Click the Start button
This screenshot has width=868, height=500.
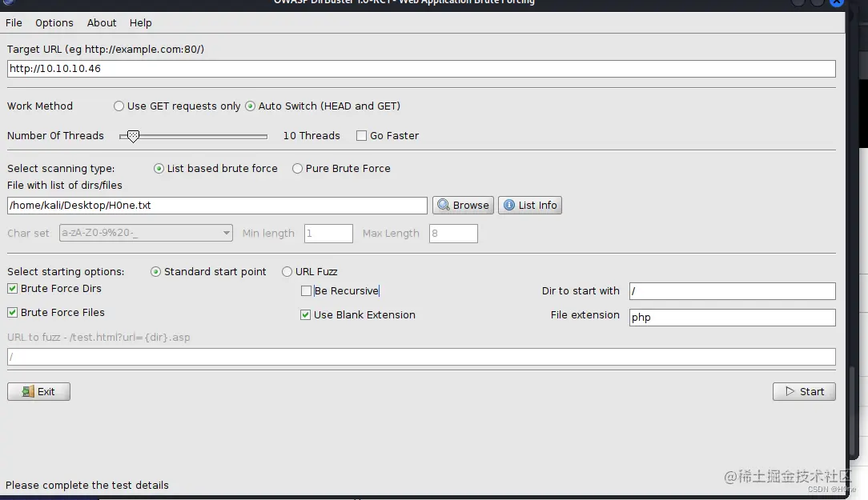(804, 391)
